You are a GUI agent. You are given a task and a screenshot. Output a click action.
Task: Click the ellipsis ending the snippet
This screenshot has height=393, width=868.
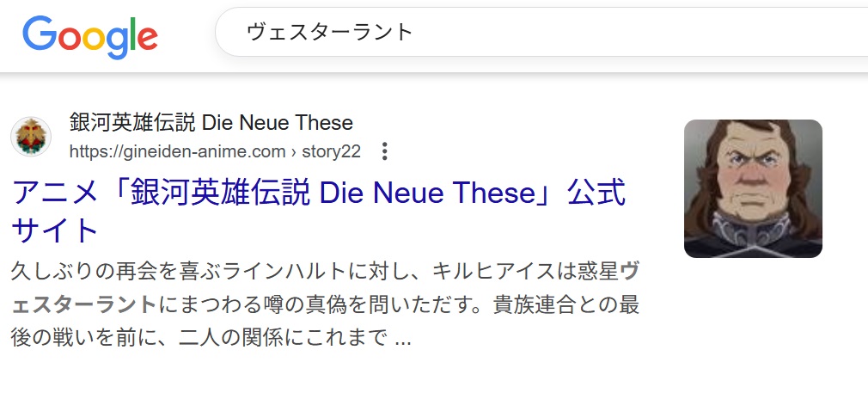coord(402,338)
